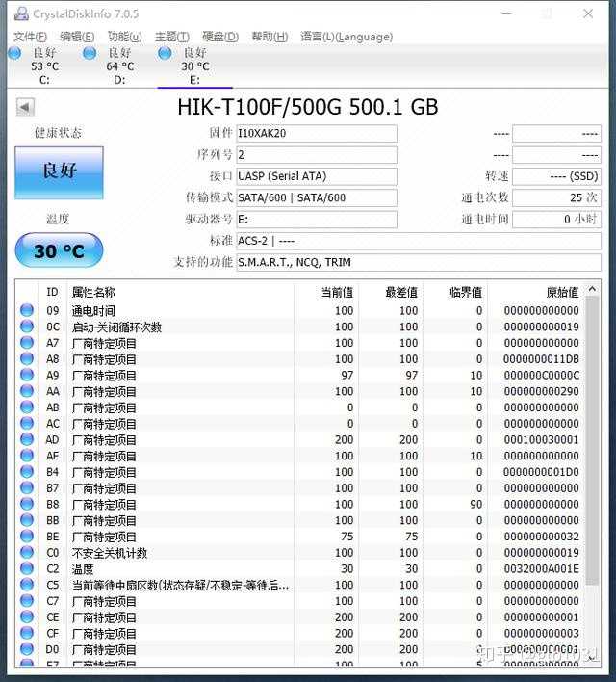Click the firmware field I10XAK20
The width and height of the screenshot is (616, 682).
(317, 133)
